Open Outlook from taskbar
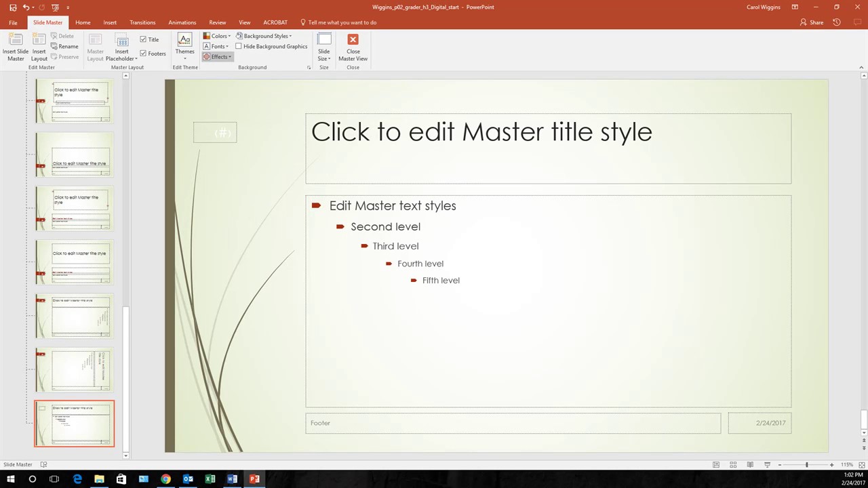 click(x=188, y=479)
